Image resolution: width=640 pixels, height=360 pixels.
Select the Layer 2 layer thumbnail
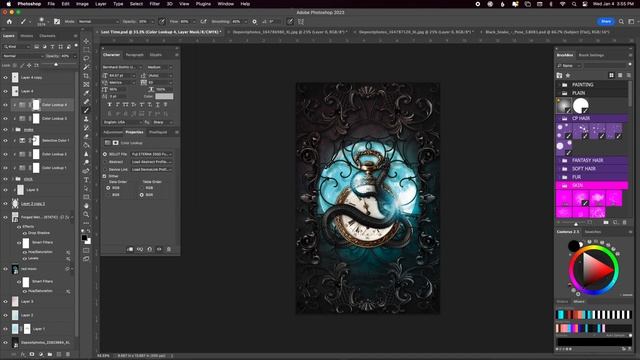tap(15, 315)
